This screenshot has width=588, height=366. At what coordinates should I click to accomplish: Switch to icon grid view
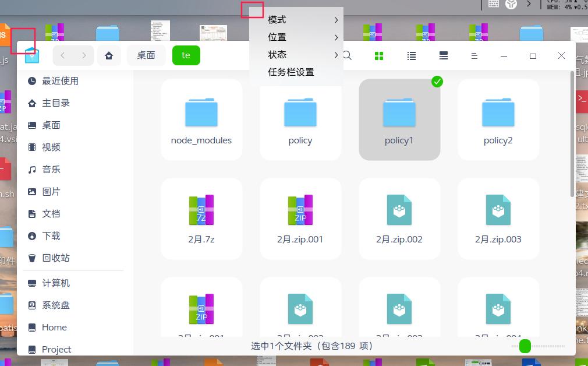point(379,55)
